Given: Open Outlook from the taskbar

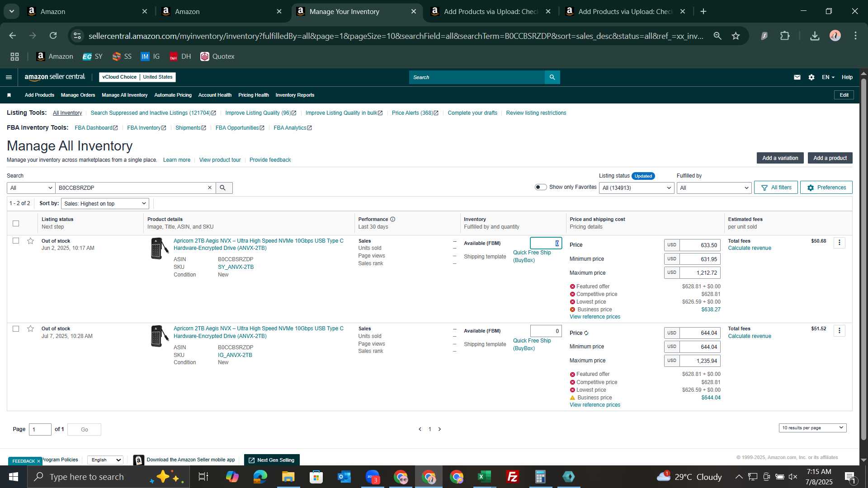Looking at the screenshot, I should click(x=344, y=477).
